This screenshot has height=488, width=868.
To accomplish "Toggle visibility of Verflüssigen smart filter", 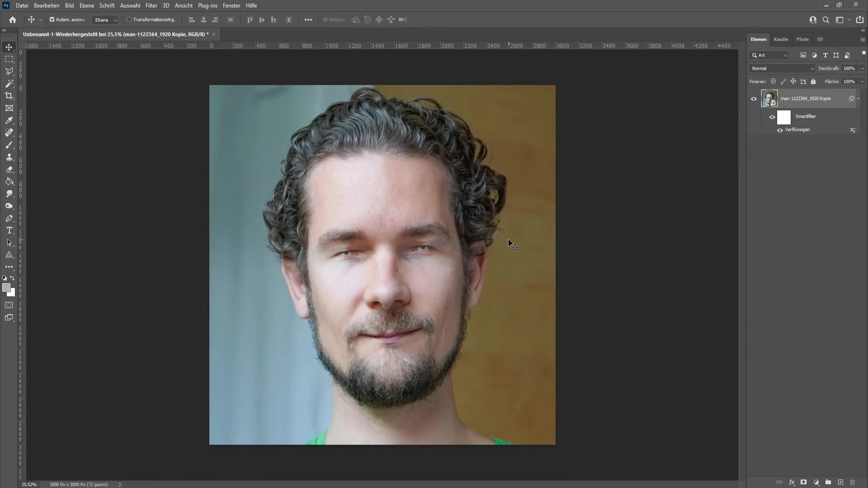I will [x=780, y=129].
